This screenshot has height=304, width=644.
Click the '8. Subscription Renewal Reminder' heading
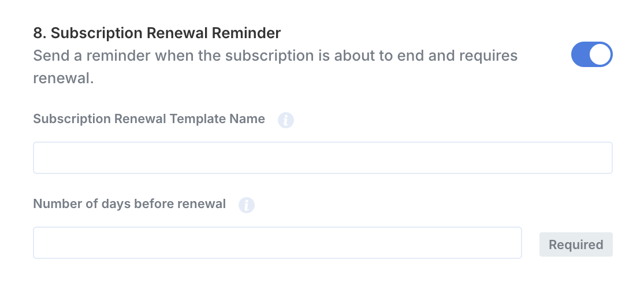click(x=157, y=33)
